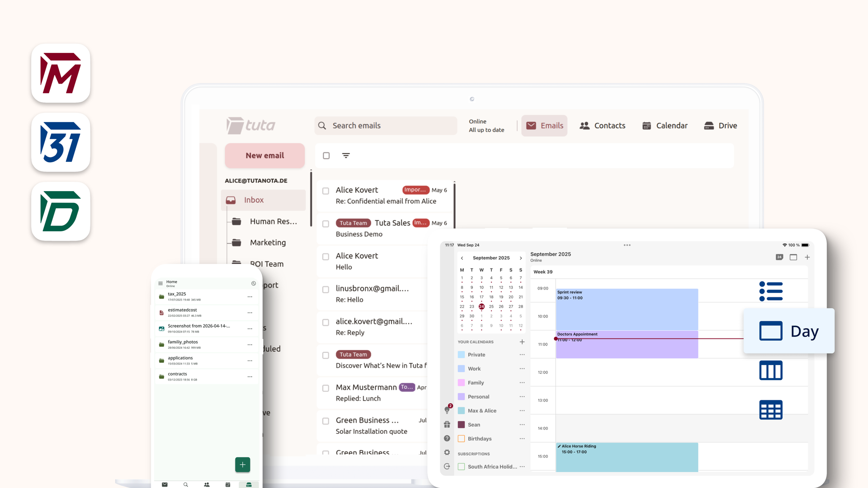The height and width of the screenshot is (488, 868).
Task: Open options for the Private calendar
Action: (522, 355)
